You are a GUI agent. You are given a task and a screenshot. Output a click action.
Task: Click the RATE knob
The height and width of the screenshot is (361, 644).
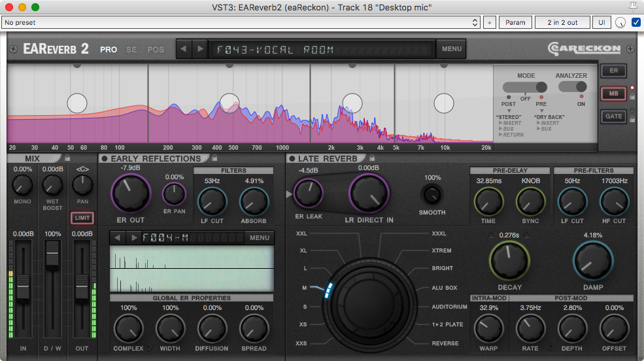(531, 329)
